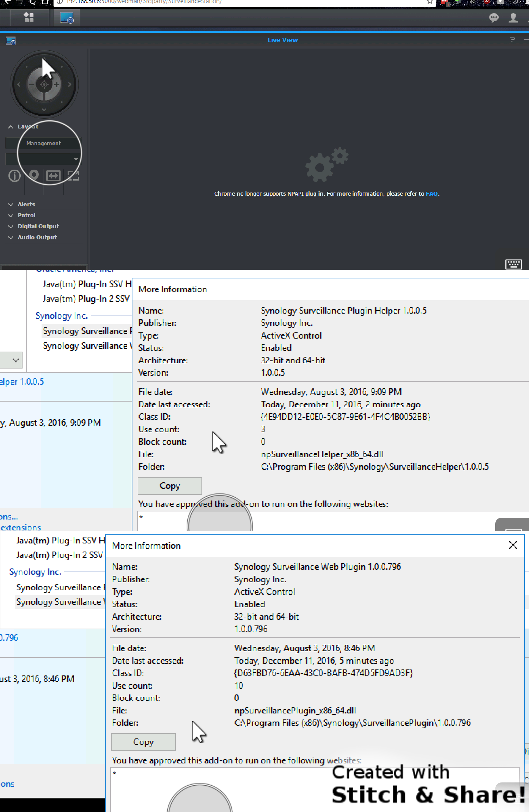Open the user account options icon
Image resolution: width=529 pixels, height=812 pixels.
coord(513,18)
